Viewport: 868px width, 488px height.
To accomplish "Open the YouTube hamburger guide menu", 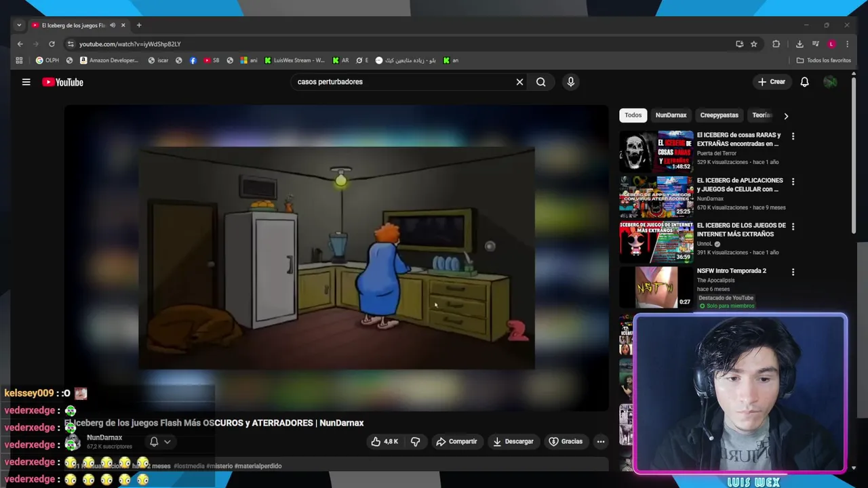I will 26,82.
